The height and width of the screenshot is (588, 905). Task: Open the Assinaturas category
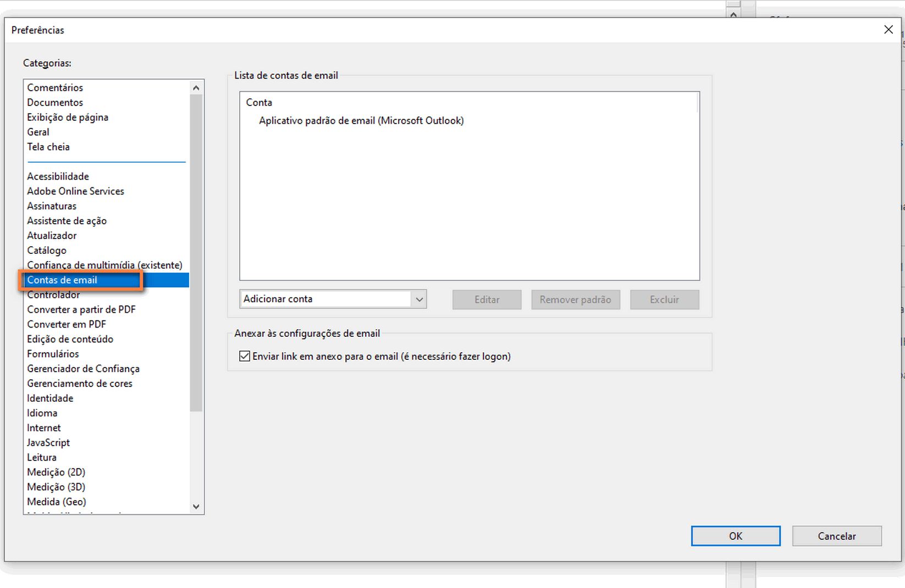point(52,206)
